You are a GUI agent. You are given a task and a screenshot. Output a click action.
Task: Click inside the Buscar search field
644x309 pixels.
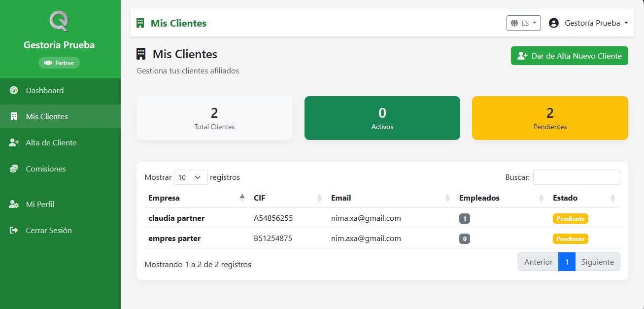coord(576,177)
